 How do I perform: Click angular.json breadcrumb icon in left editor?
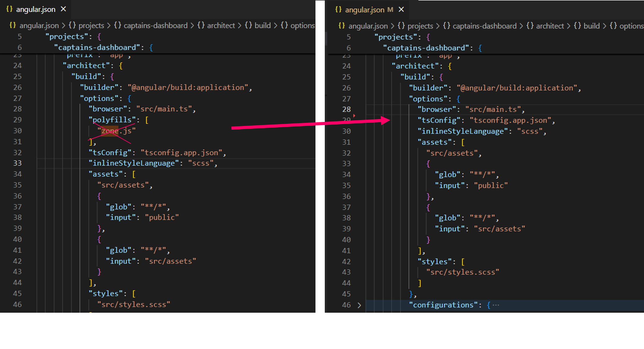(x=12, y=25)
